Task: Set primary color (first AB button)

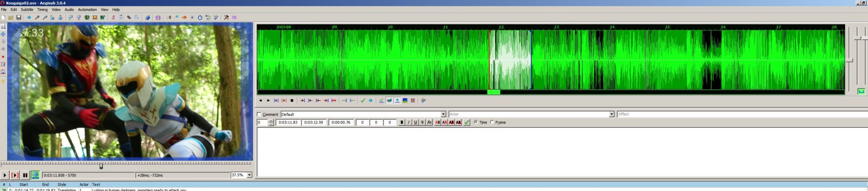Action: pyautogui.click(x=438, y=122)
